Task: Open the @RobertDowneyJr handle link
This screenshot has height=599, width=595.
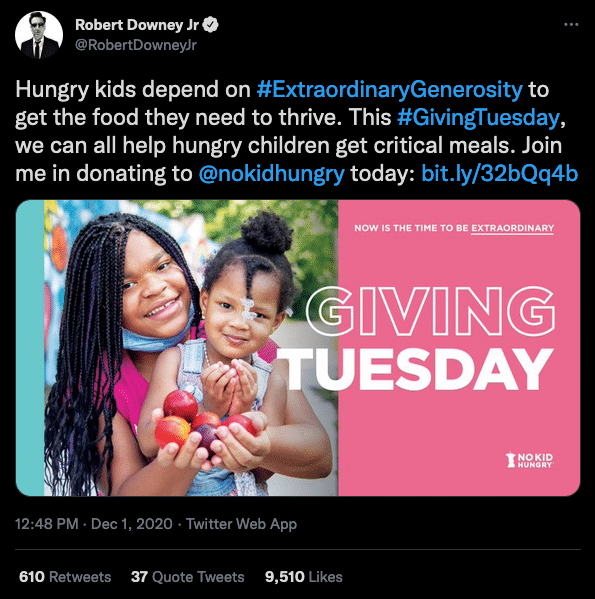Action: 136,45
